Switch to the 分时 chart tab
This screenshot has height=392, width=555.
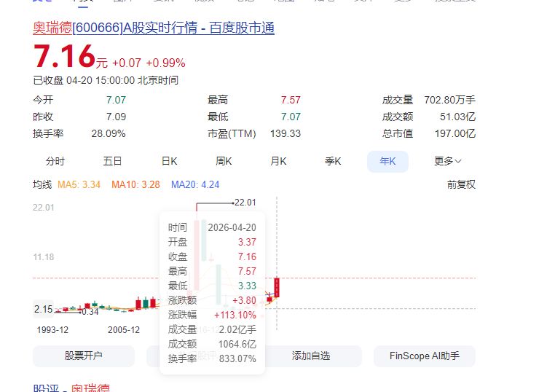[55, 161]
